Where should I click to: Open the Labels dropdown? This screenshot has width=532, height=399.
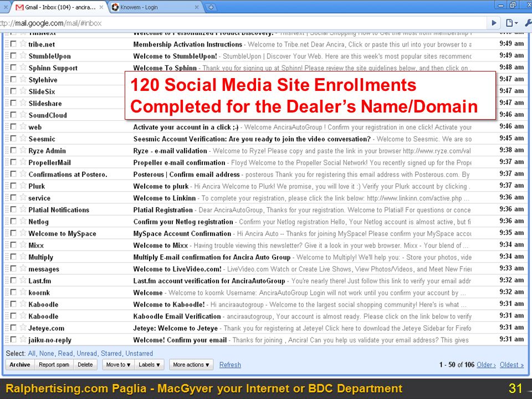tap(149, 365)
